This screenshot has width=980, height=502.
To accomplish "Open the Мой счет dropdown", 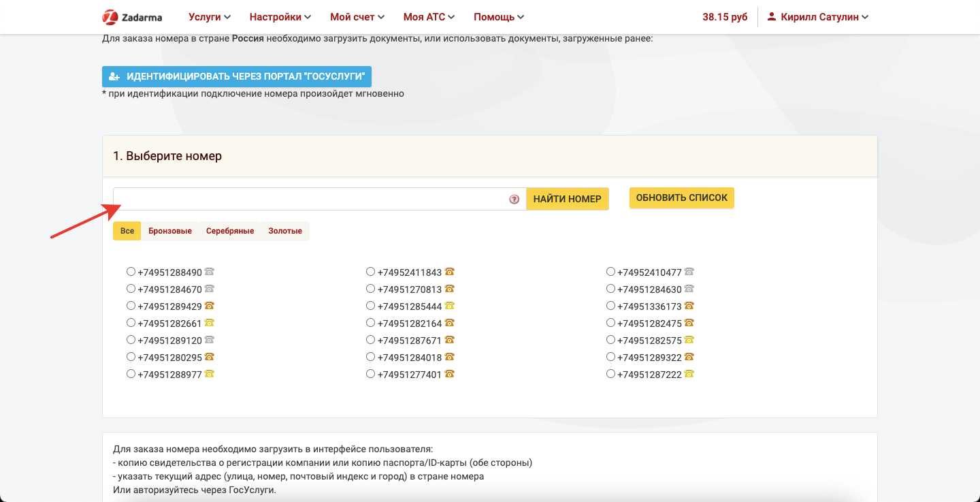I will tap(357, 17).
